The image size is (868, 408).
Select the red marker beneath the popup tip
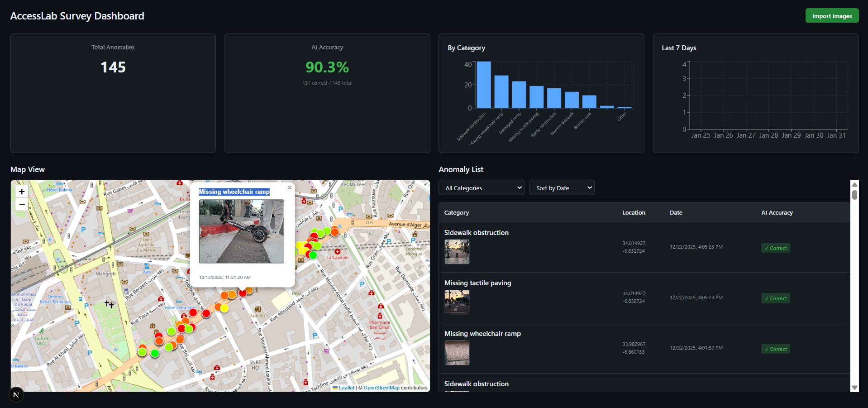click(243, 293)
